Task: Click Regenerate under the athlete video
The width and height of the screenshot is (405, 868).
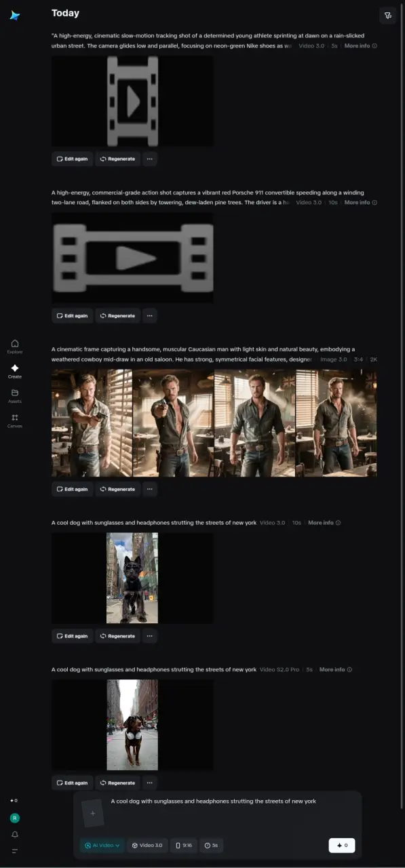Action: pyautogui.click(x=117, y=159)
